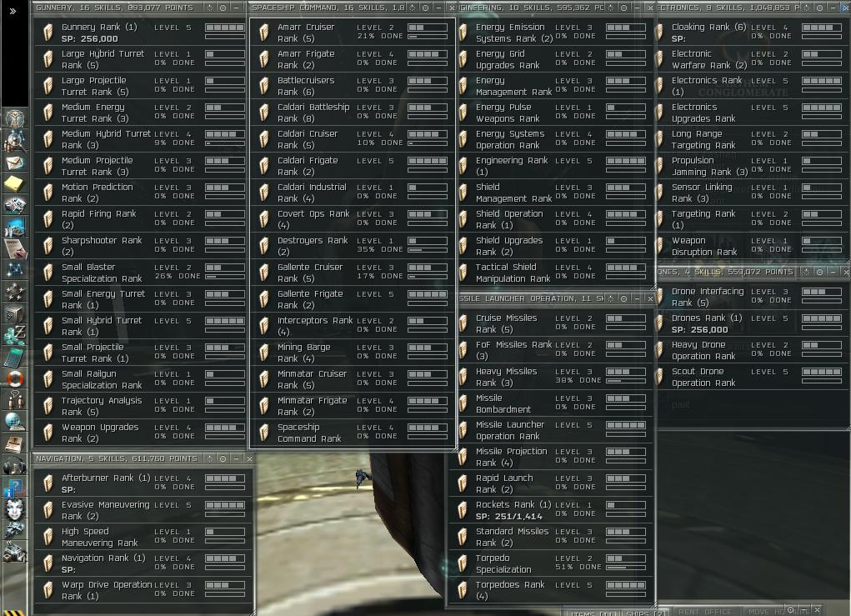Select the Evasive Maneuvering Rank (2) row
Image resolution: width=851 pixels, height=616 pixels.
[x=143, y=510]
